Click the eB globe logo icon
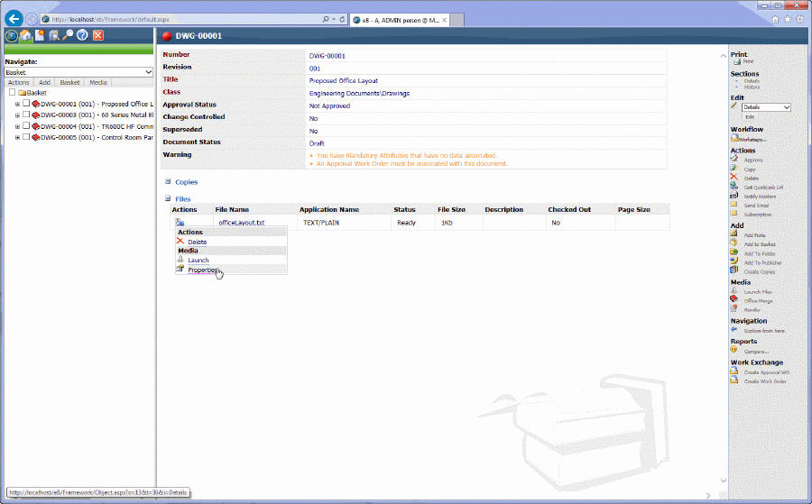 point(11,36)
